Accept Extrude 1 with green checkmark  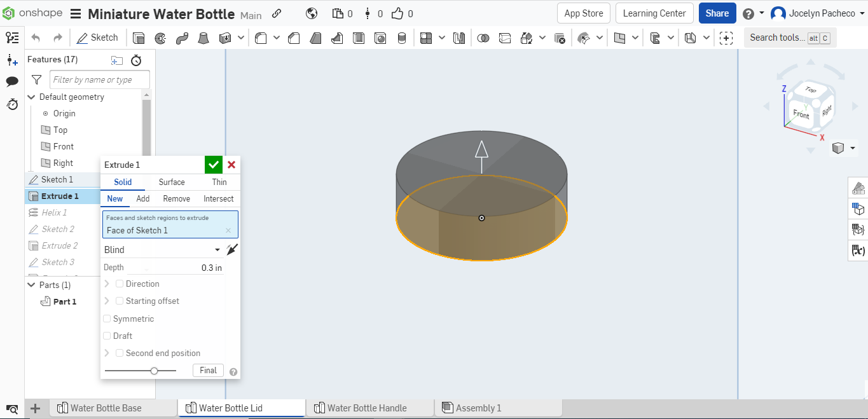pyautogui.click(x=214, y=165)
